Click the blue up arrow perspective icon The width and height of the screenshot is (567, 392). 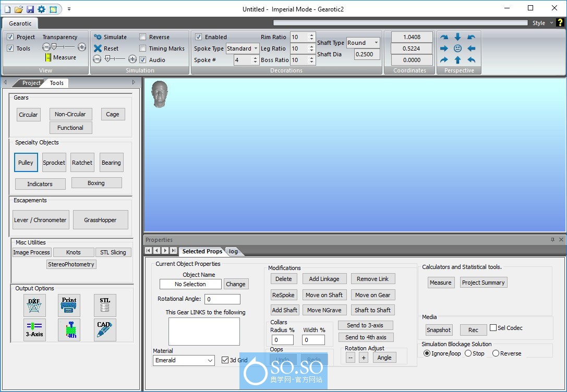click(x=457, y=60)
